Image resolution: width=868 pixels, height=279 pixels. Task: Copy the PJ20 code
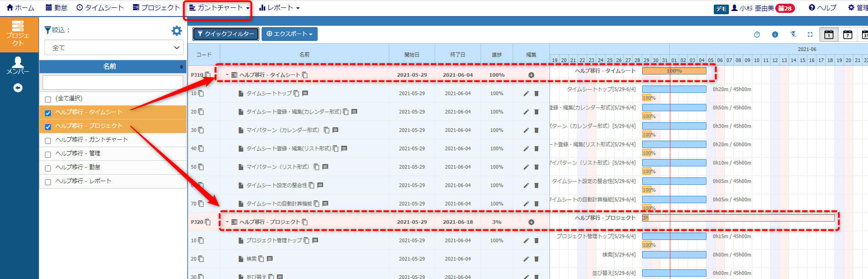point(208,222)
